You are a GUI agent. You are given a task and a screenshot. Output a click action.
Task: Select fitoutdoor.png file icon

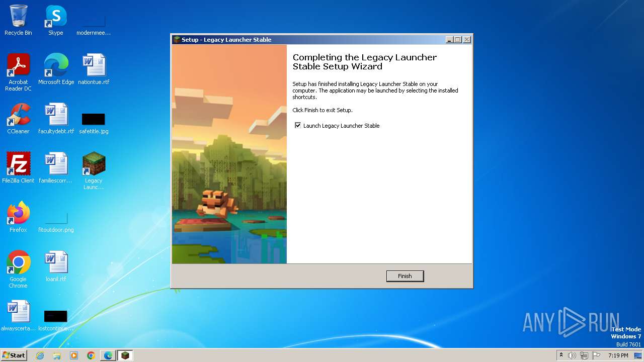point(56,222)
